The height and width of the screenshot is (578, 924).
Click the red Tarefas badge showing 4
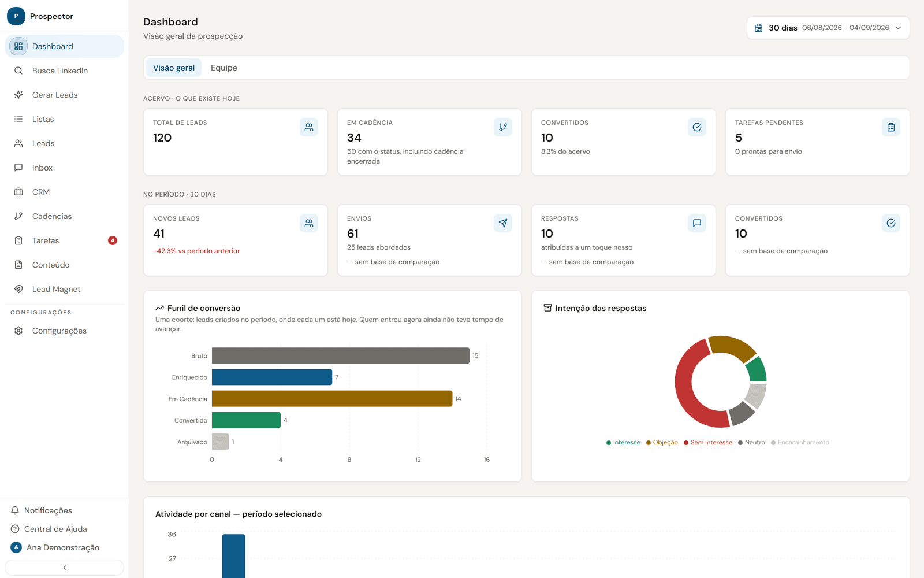(113, 240)
